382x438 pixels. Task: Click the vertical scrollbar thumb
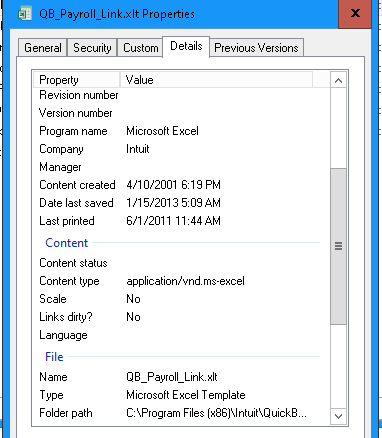tap(338, 246)
